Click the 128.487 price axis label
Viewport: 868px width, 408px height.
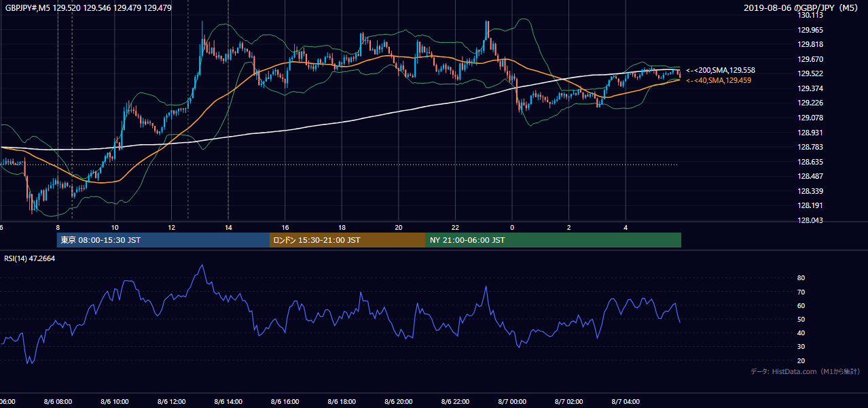(811, 176)
